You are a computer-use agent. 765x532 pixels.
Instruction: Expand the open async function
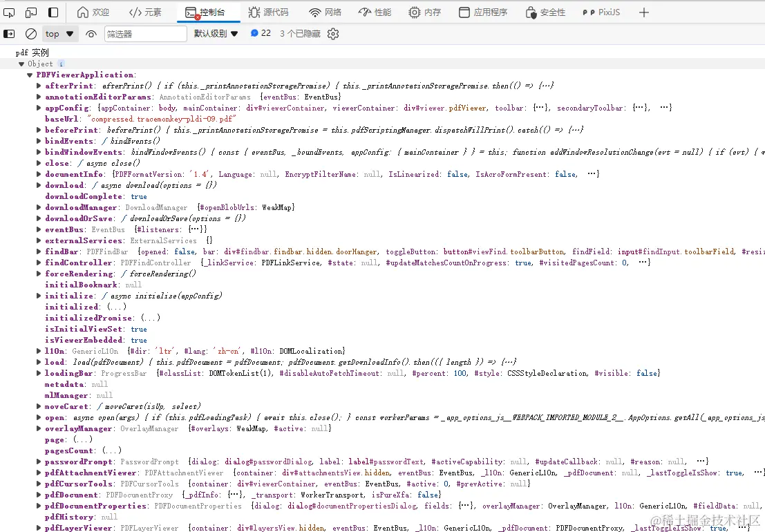pyautogui.click(x=39, y=417)
